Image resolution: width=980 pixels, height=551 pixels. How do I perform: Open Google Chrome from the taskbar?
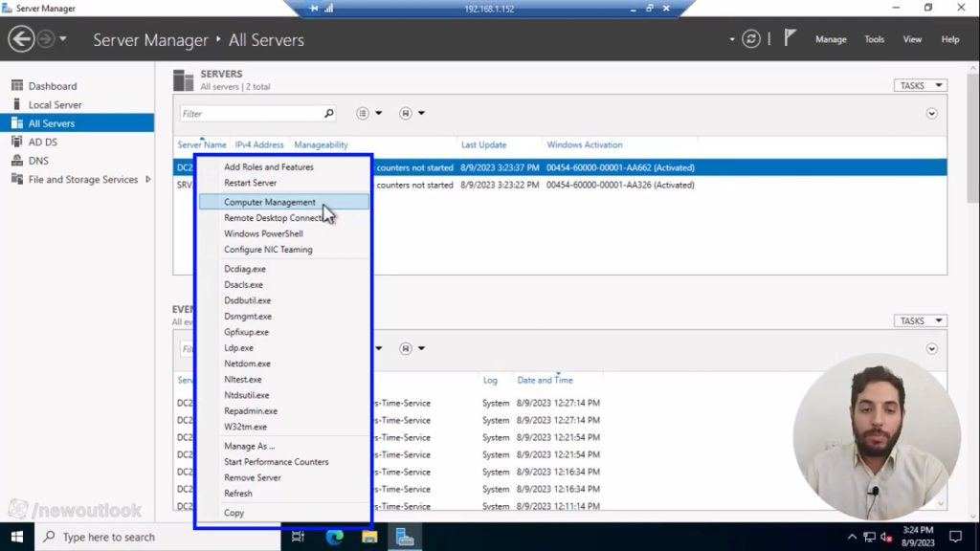pos(333,537)
